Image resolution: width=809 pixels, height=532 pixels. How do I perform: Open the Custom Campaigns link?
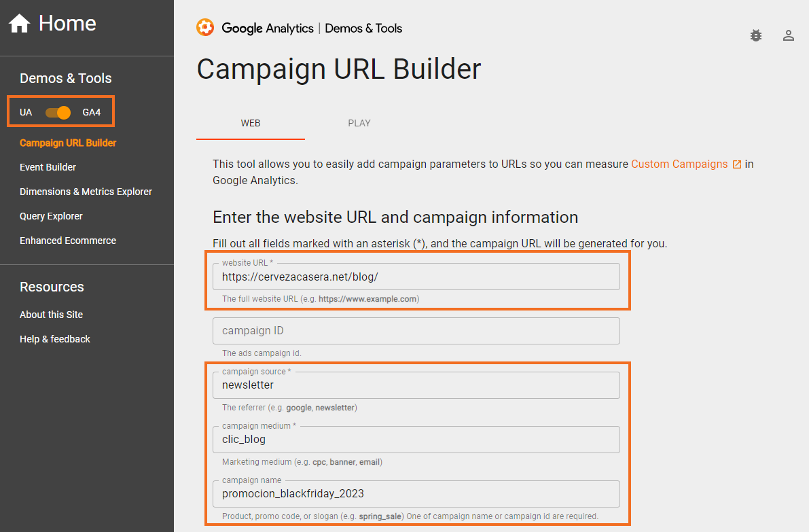click(679, 164)
